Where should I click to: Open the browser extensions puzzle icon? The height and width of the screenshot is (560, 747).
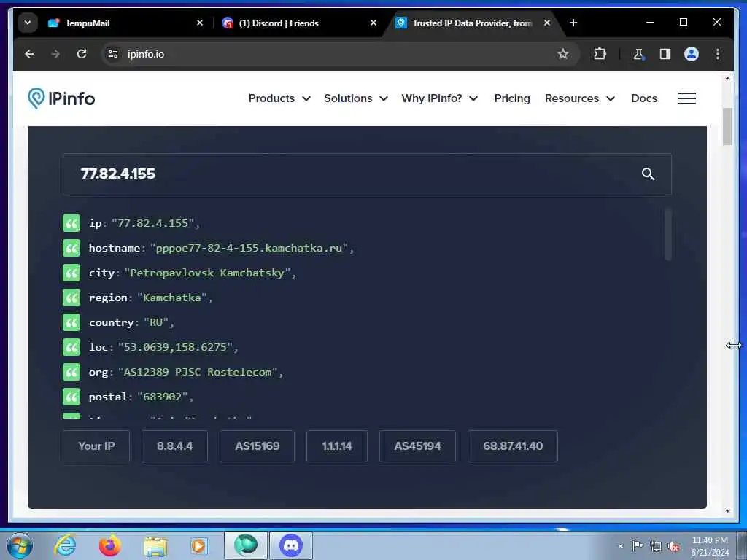coord(600,54)
